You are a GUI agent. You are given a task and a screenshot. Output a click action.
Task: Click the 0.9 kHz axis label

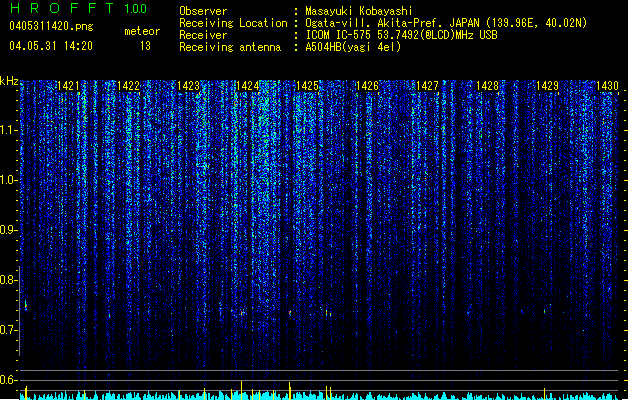click(8, 230)
